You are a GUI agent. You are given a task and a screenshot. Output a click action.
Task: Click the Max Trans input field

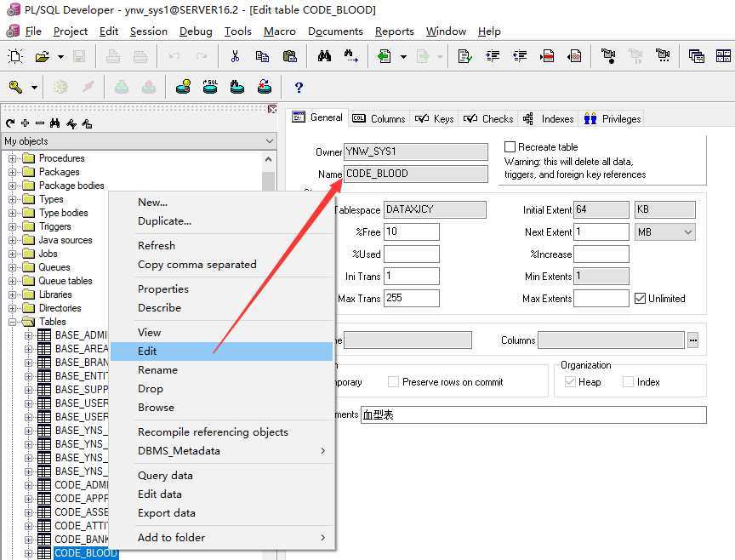coord(412,298)
